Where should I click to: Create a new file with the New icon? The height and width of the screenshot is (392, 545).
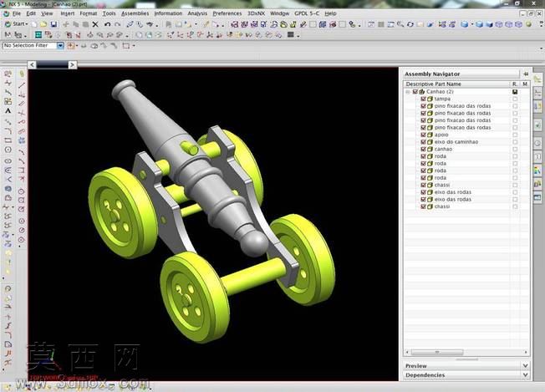[x=34, y=24]
